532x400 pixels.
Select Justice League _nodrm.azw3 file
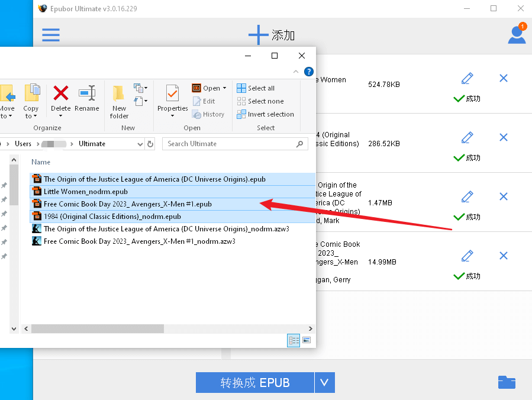160,229
